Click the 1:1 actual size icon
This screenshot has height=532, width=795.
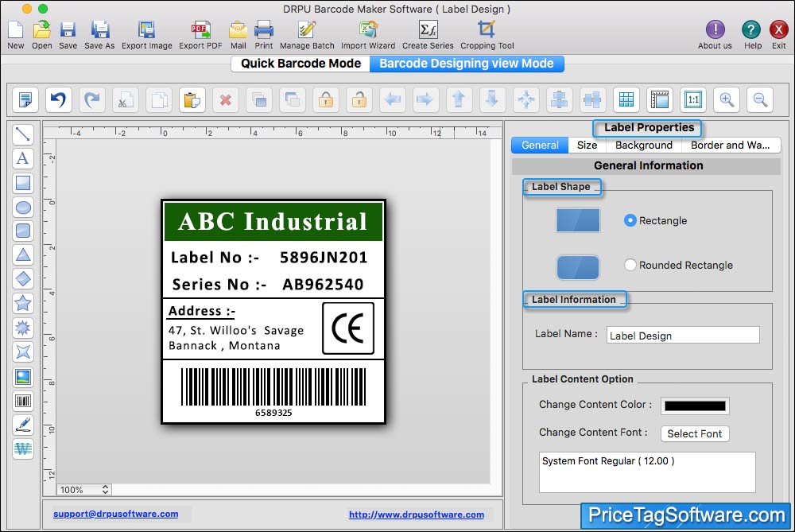(x=693, y=99)
